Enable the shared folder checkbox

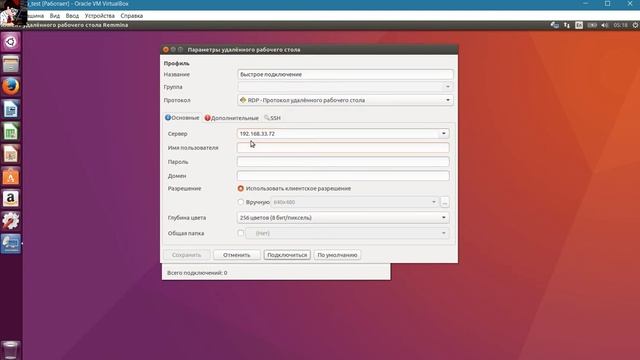click(240, 233)
